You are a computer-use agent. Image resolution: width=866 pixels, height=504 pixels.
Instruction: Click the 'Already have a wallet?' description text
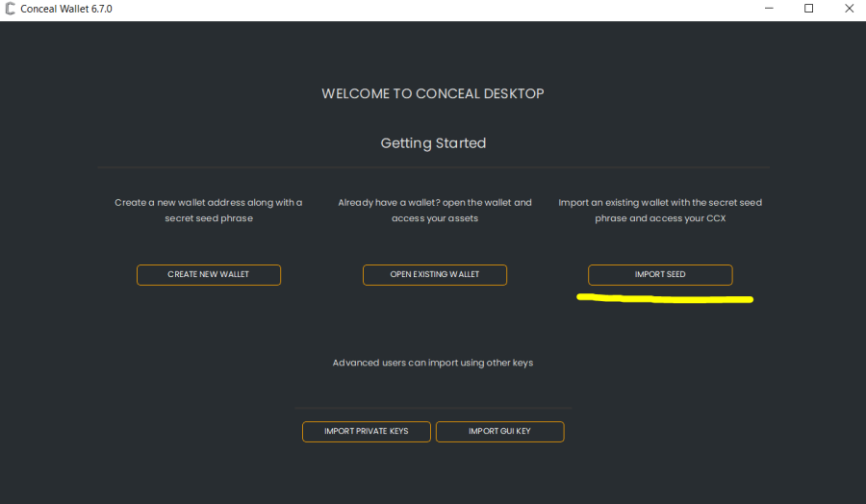pyautogui.click(x=434, y=211)
